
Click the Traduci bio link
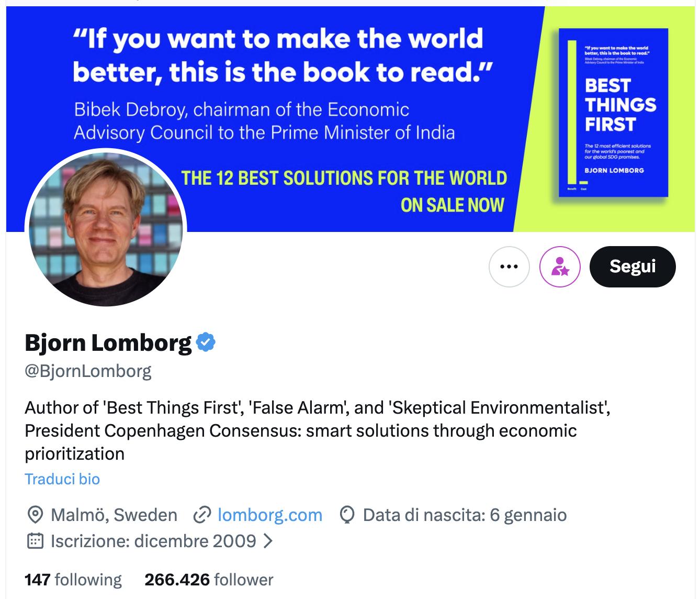click(x=62, y=479)
